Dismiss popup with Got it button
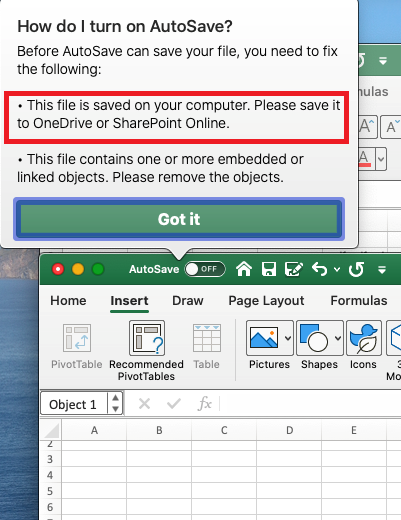Viewport: 401px width, 520px height. point(179,219)
